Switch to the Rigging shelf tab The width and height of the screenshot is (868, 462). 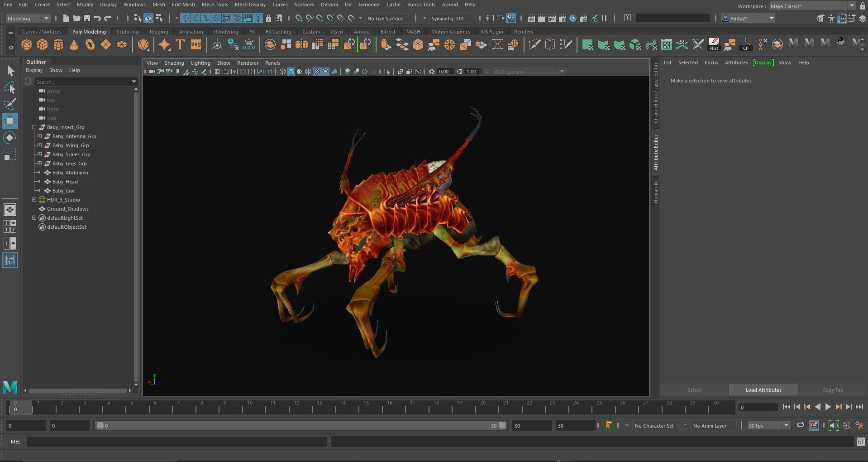159,32
